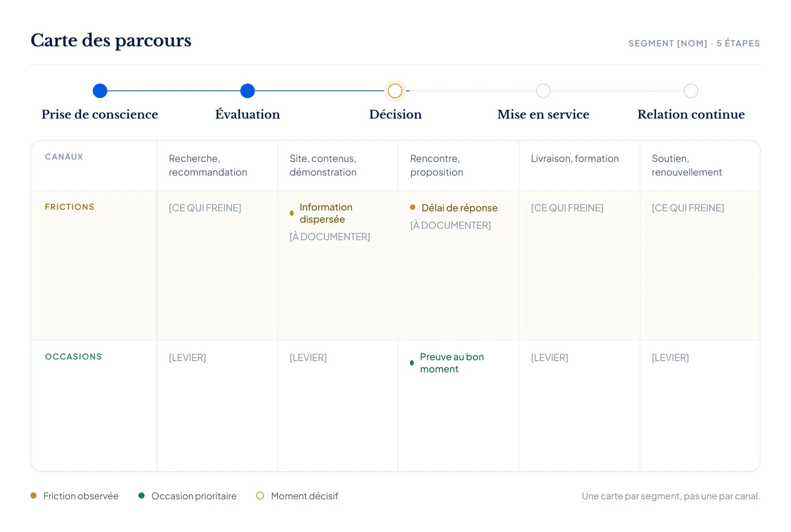Click the 'Moment décisif' legend ring
Viewport: 791px width, 532px height.
coord(260,495)
